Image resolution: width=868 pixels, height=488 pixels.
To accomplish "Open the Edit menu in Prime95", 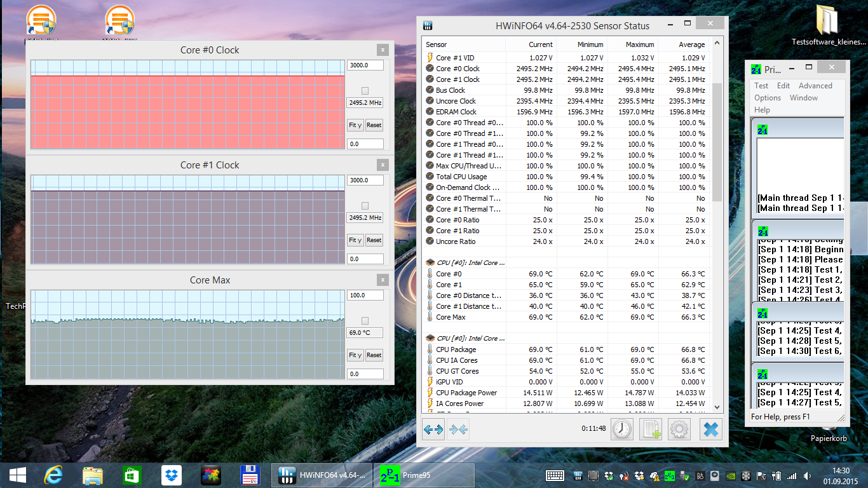I will pyautogui.click(x=783, y=86).
